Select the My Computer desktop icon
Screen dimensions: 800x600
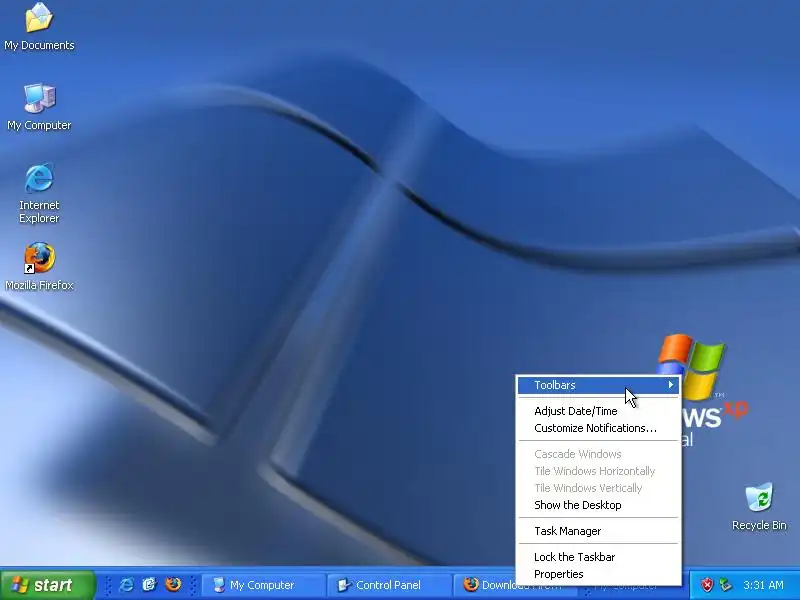coord(39,107)
